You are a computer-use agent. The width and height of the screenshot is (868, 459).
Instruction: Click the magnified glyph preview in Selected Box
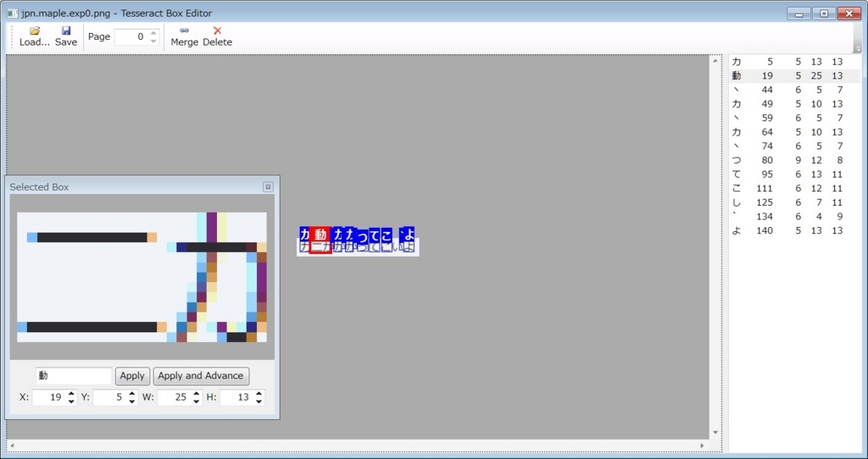[x=142, y=277]
